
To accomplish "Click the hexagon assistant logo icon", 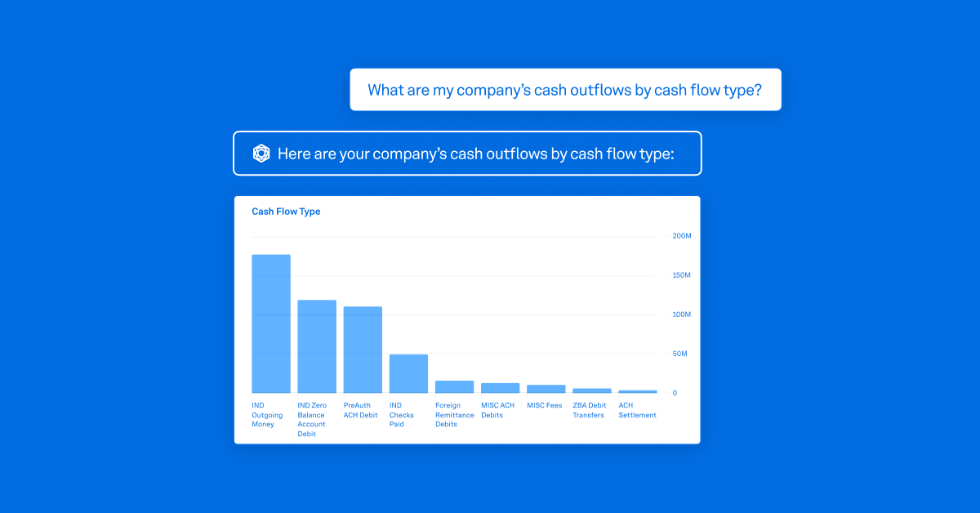I will [261, 154].
